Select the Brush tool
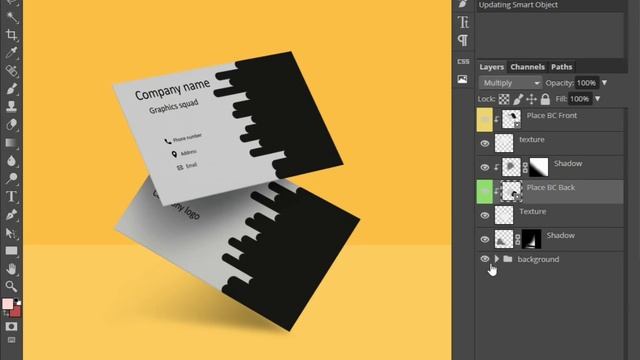 11,89
